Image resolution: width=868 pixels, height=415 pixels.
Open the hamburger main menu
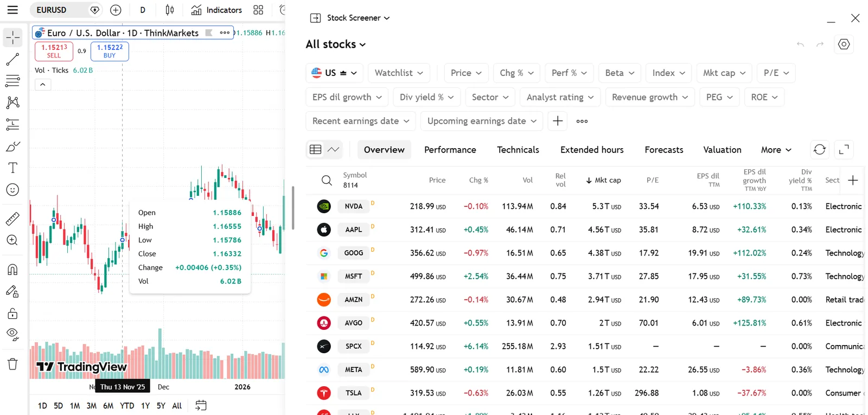12,10
